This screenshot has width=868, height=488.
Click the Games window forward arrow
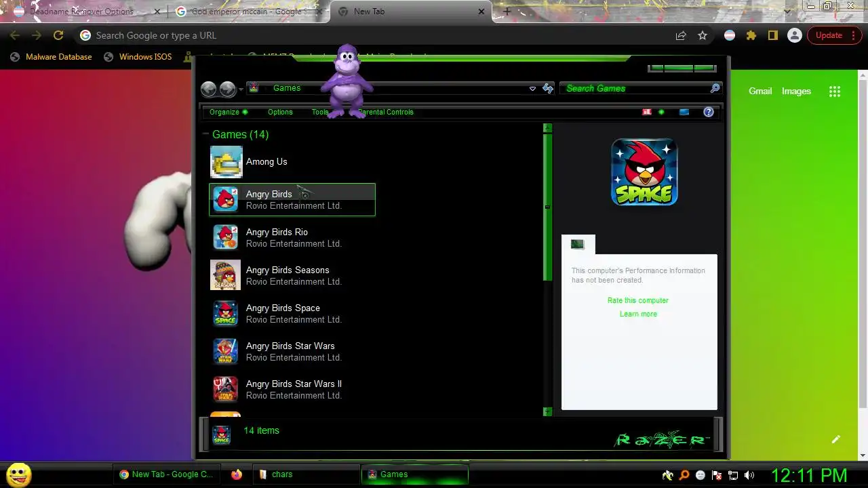pos(227,89)
